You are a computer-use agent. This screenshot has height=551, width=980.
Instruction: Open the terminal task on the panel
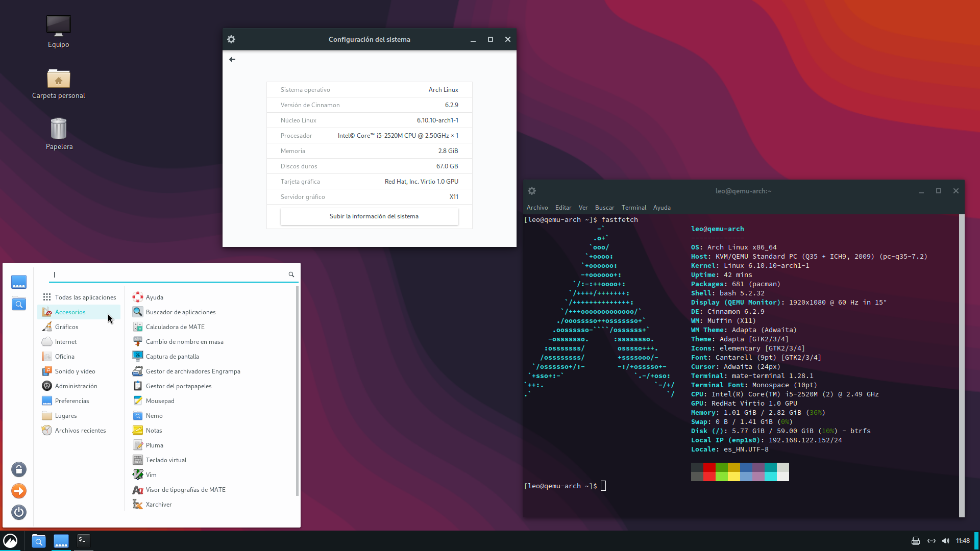(84, 541)
